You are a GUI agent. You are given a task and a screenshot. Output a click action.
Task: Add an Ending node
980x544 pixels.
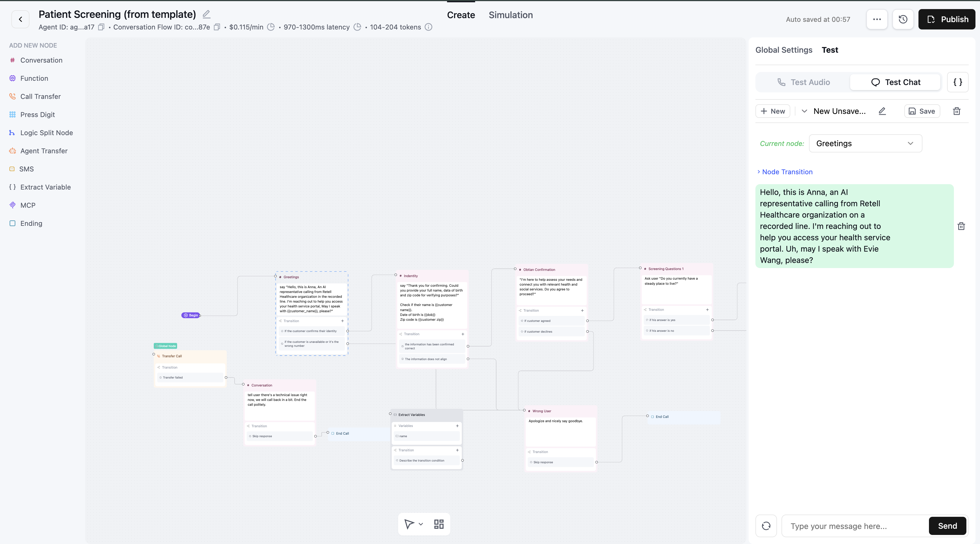pos(26,224)
